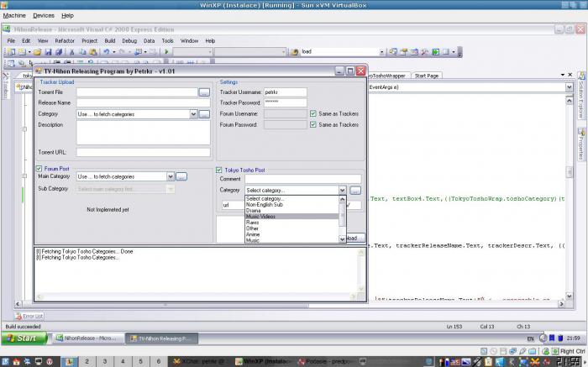Close the Tokyo Tosho Category dropdown arrow
The width and height of the screenshot is (588, 367).
tap(342, 190)
